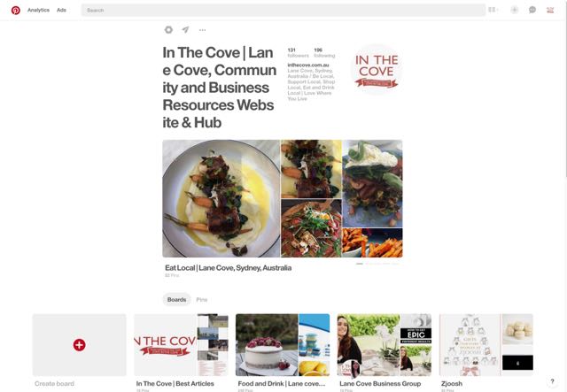Select the Boards tab
The image size is (567, 392).
pos(177,299)
